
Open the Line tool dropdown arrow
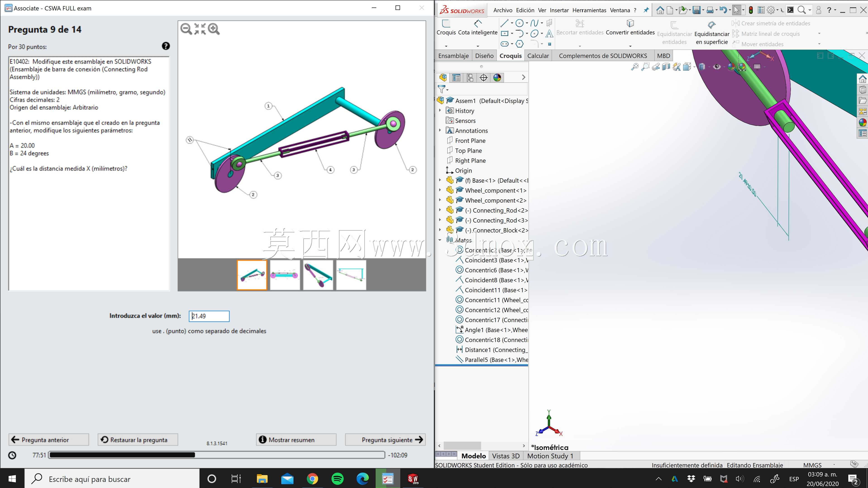point(512,23)
